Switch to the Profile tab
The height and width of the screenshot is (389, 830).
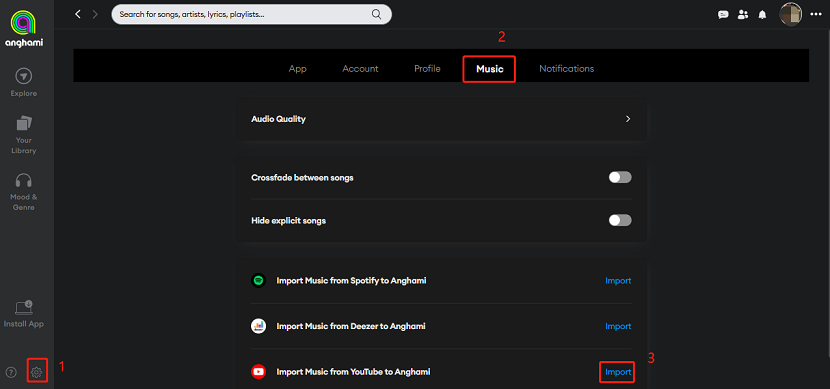[427, 69]
